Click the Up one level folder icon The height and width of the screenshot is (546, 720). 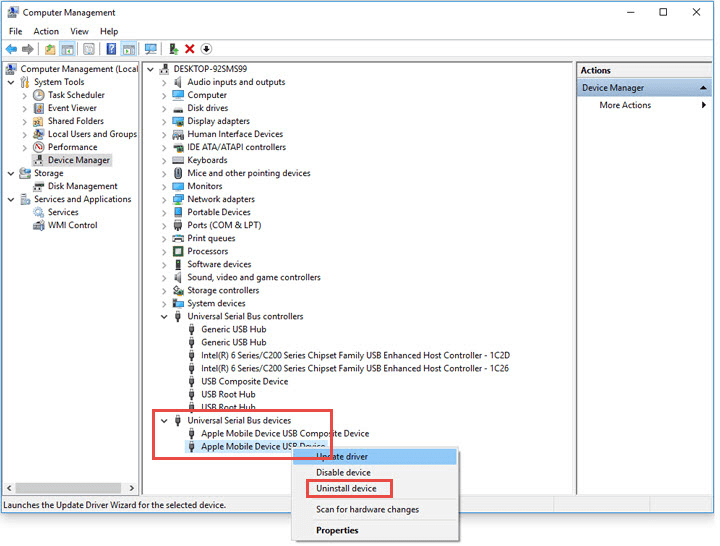click(50, 48)
